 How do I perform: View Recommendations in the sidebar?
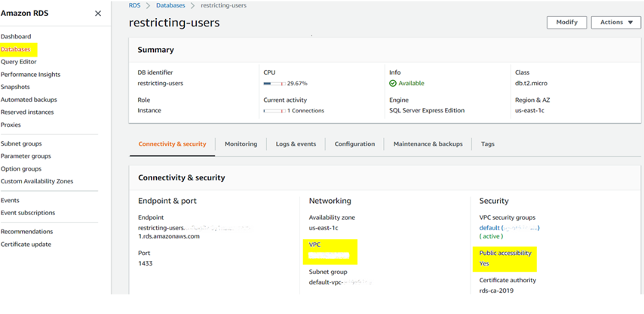coord(26,232)
